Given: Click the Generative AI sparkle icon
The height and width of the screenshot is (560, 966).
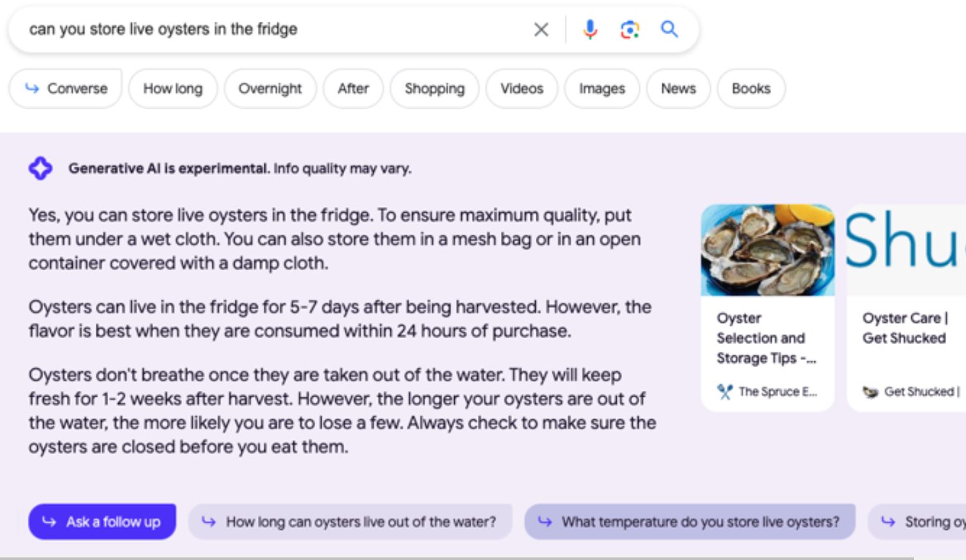Looking at the screenshot, I should point(40,168).
